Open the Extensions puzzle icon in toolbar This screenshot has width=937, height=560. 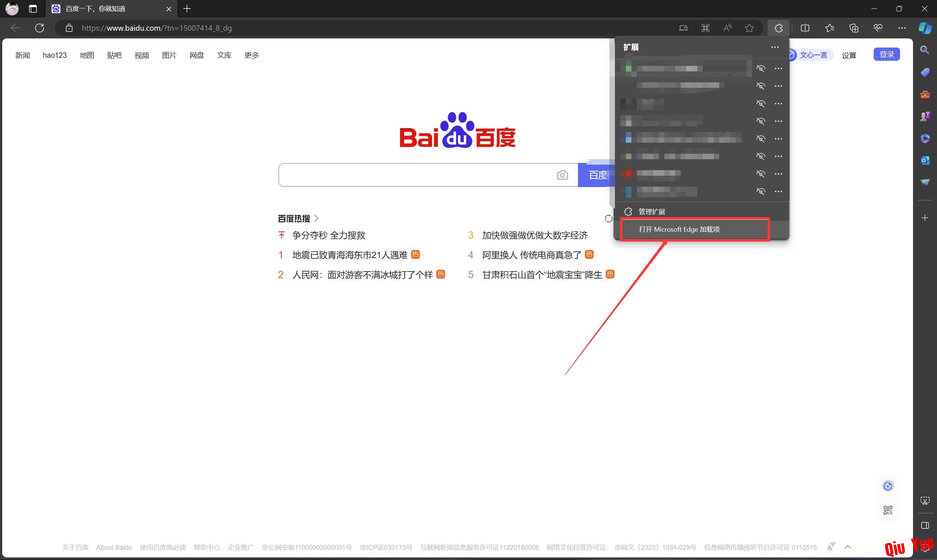pyautogui.click(x=778, y=28)
